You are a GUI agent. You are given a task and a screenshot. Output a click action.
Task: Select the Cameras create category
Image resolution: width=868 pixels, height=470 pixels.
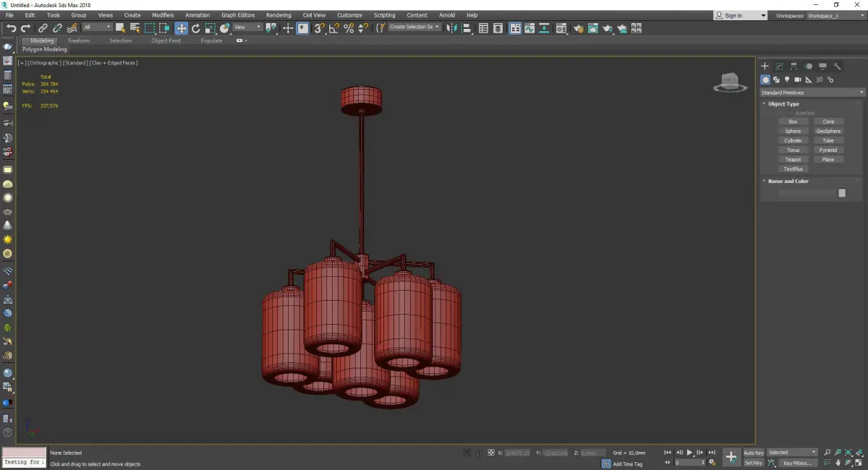pos(798,80)
